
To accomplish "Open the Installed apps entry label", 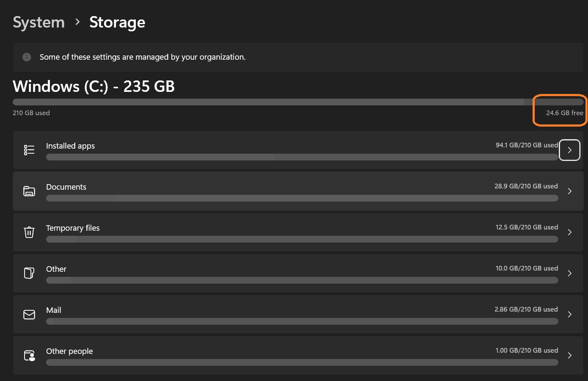I will (70, 146).
